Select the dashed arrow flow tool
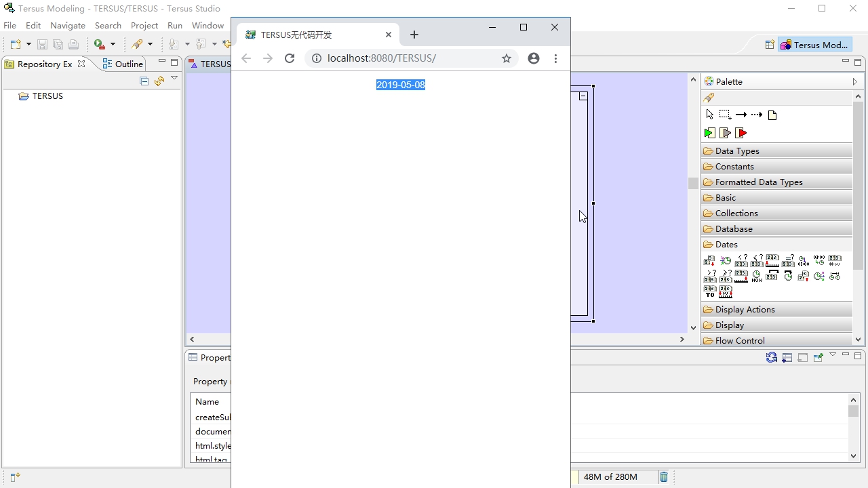This screenshot has height=488, width=868. (757, 115)
